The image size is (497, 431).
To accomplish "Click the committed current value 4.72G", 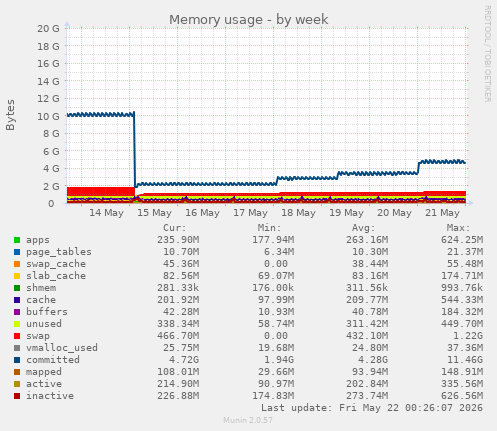I will pyautogui.click(x=184, y=360).
